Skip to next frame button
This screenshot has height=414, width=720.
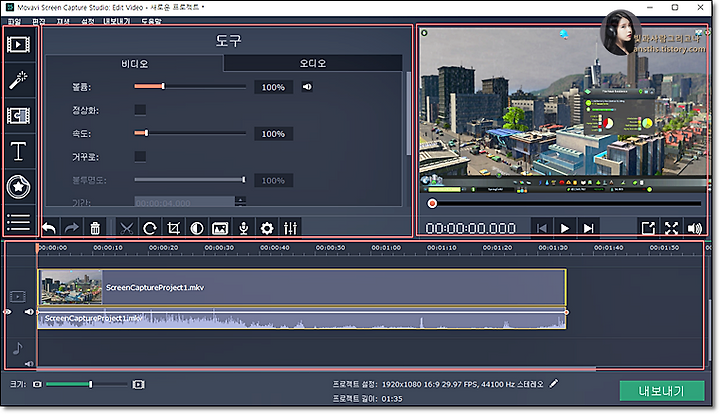(588, 228)
